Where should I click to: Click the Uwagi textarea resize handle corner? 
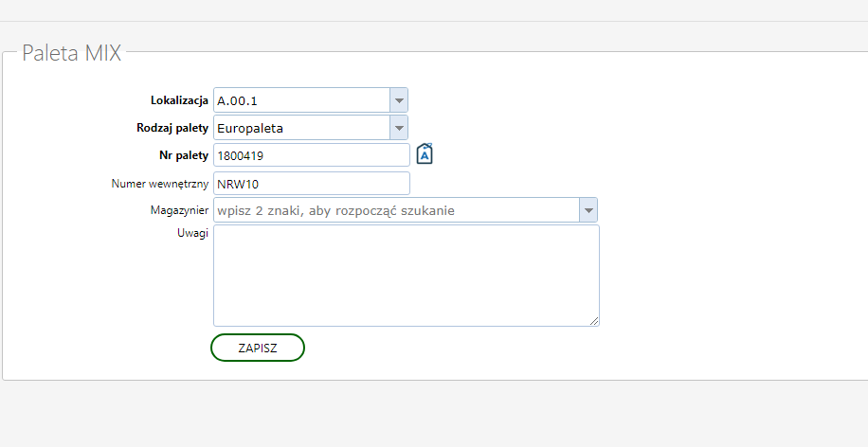coord(594,321)
